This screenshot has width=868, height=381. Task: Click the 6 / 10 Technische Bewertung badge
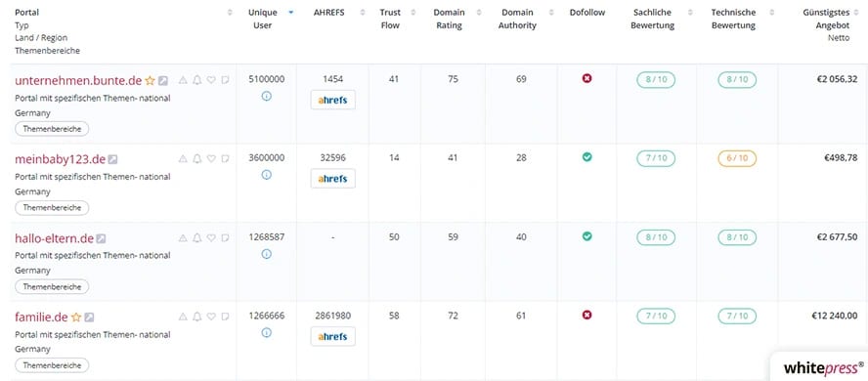click(737, 158)
